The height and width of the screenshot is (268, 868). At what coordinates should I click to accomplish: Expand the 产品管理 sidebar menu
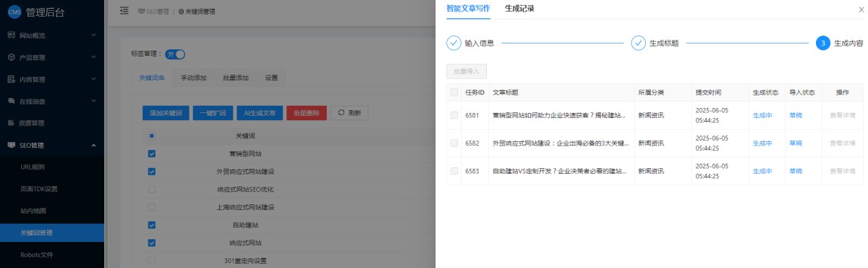[x=52, y=57]
